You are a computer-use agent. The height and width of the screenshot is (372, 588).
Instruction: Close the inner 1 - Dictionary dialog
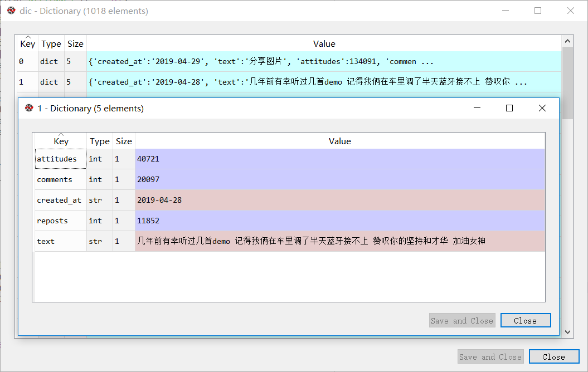click(526, 320)
